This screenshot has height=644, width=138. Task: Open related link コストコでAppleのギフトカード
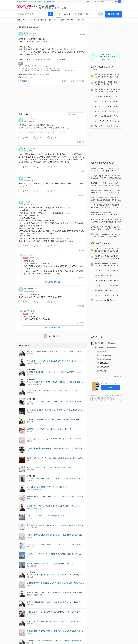[x=45, y=516]
